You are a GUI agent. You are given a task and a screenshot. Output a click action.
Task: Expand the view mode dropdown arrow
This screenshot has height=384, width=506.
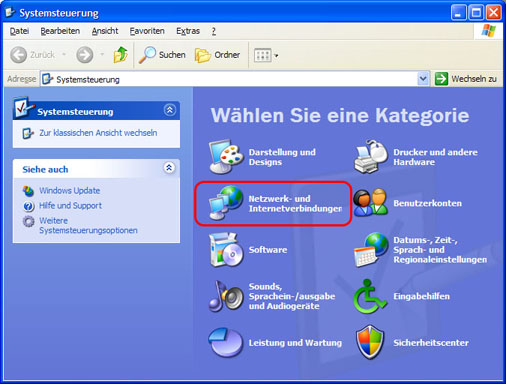pyautogui.click(x=276, y=56)
